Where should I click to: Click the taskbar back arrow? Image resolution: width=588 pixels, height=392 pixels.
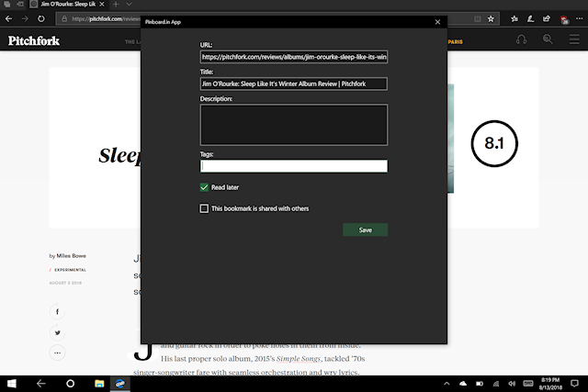pos(40,384)
